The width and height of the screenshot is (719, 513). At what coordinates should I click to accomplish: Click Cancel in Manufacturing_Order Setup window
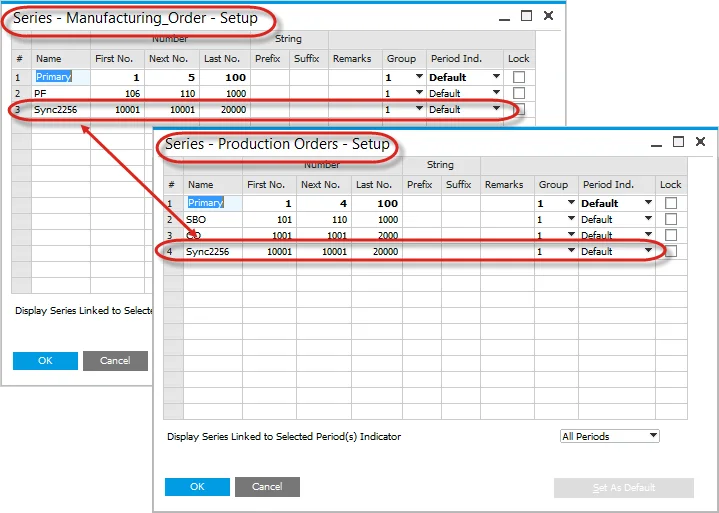click(115, 361)
